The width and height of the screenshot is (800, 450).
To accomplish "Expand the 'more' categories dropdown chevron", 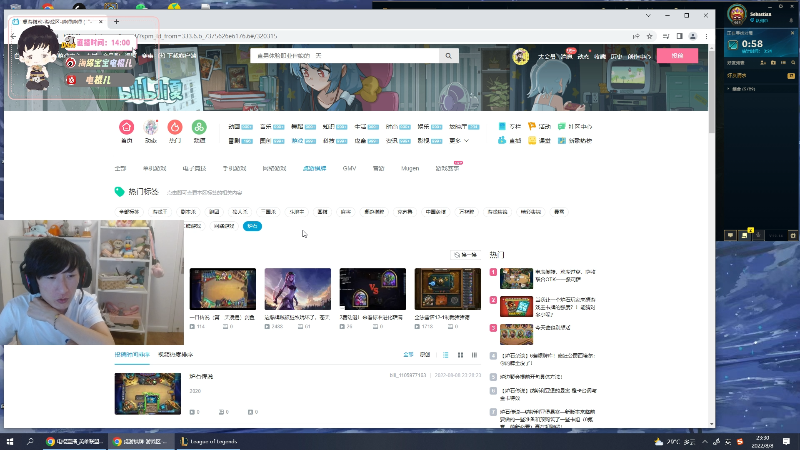I will coord(466,141).
